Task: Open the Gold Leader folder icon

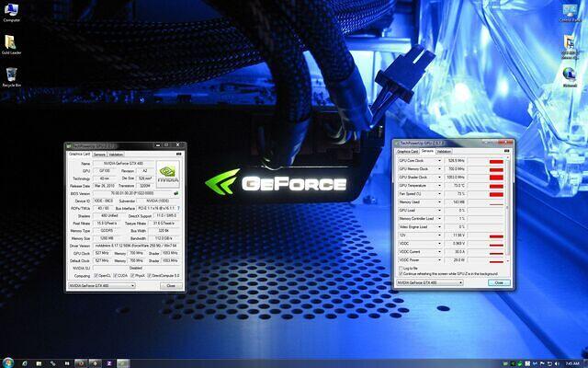Action: point(11,44)
